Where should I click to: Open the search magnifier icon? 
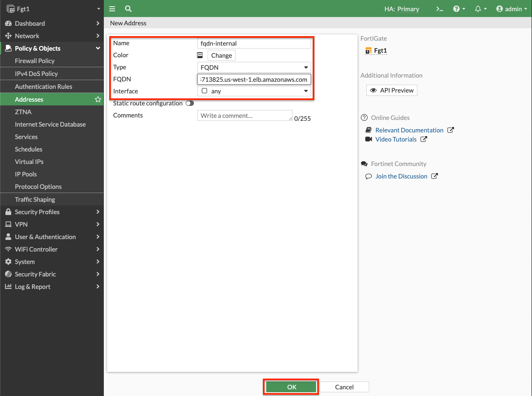pos(128,9)
